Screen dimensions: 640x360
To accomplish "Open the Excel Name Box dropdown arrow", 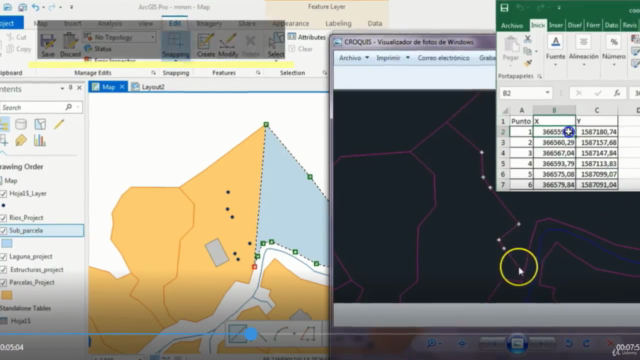I will tap(547, 93).
